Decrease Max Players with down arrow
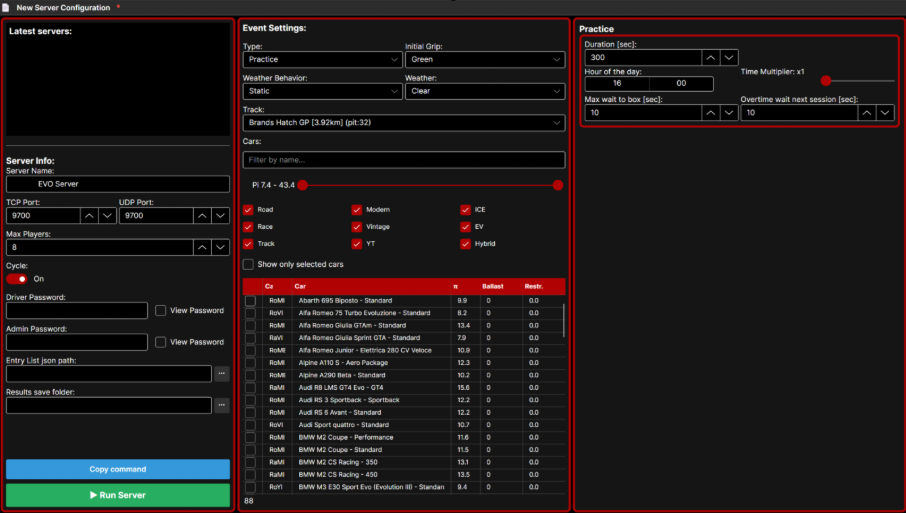This screenshot has width=906, height=513. coord(221,247)
